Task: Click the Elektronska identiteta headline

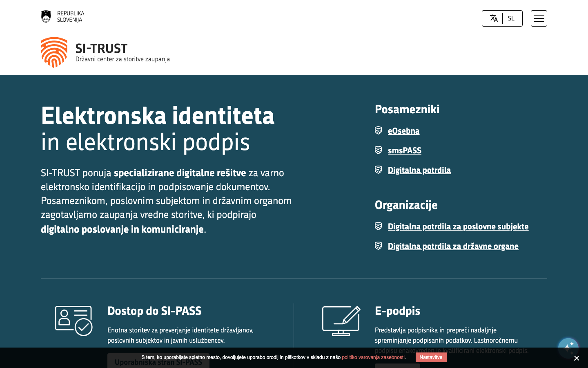Action: [x=158, y=116]
